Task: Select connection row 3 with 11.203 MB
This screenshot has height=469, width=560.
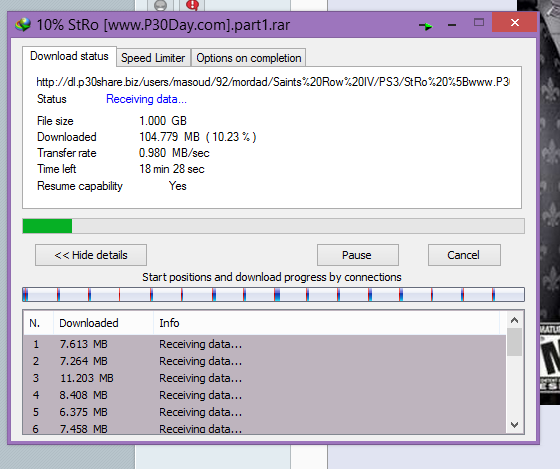Action: (x=265, y=378)
